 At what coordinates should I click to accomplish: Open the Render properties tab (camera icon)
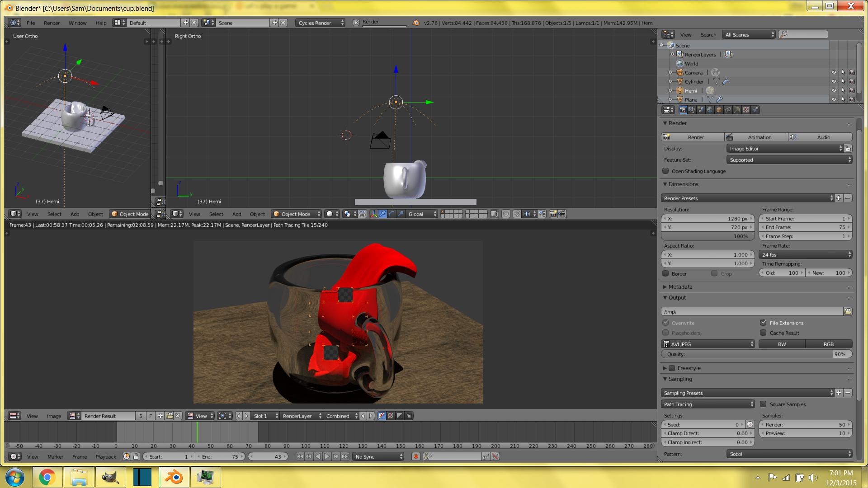683,110
